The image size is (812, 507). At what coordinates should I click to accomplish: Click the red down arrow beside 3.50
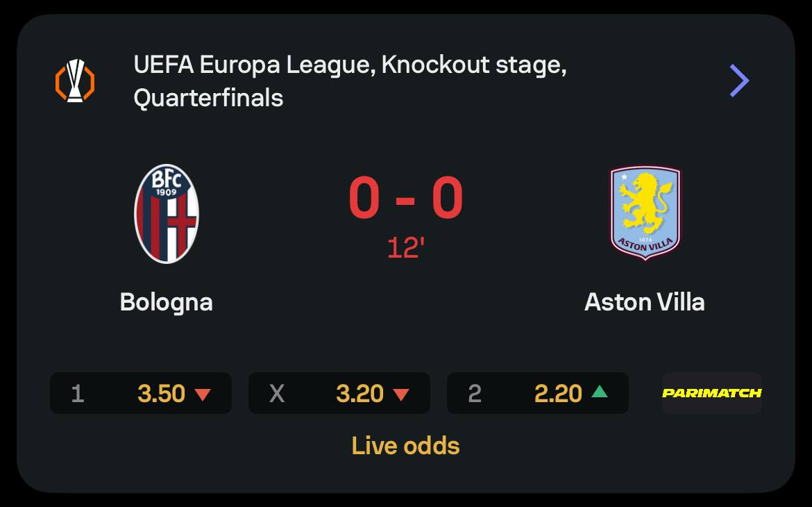203,394
